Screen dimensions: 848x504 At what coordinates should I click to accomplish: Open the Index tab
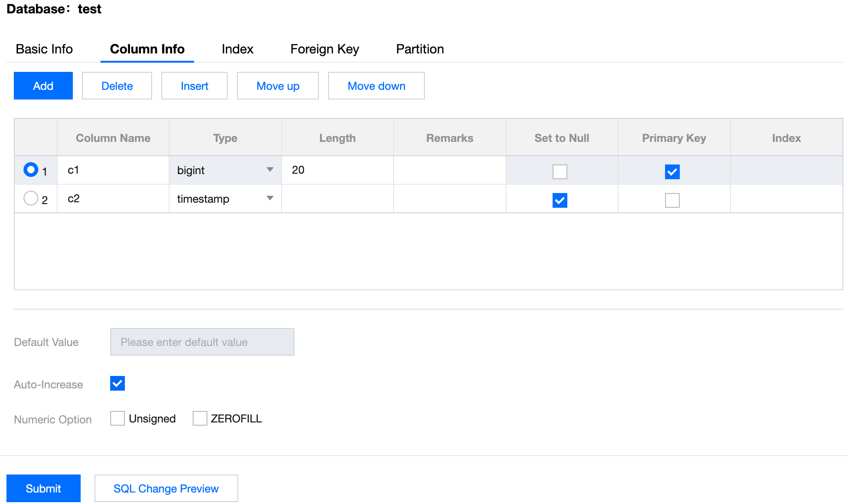pyautogui.click(x=237, y=49)
